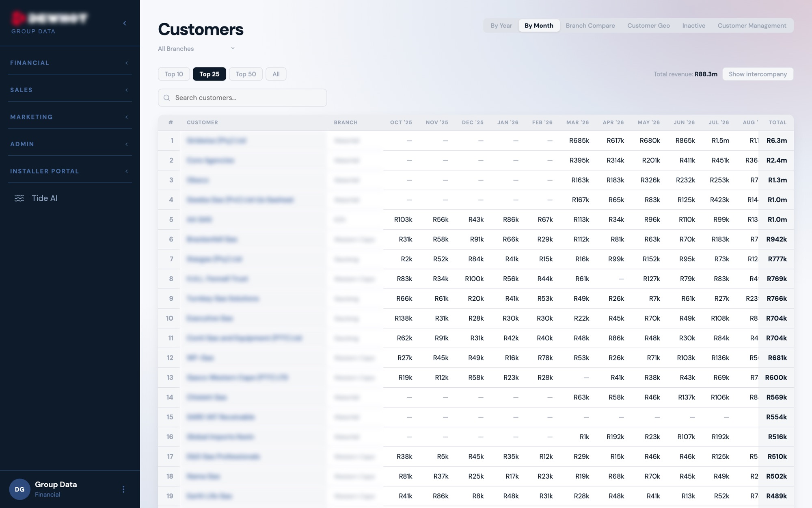Click the R685k cell in row 1
This screenshot has width=812, height=508.
coord(579,141)
